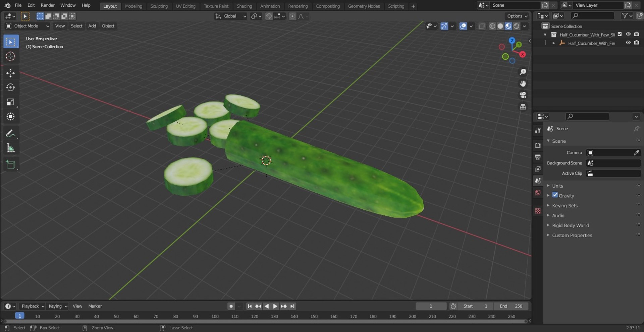The height and width of the screenshot is (332, 644).
Task: Switch to wireframe viewport shading
Action: (x=492, y=26)
